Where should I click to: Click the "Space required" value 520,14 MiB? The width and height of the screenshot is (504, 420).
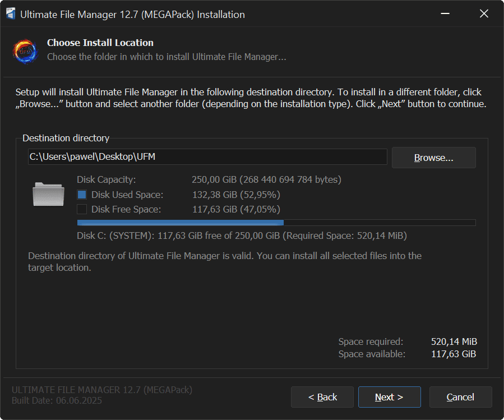[454, 341]
